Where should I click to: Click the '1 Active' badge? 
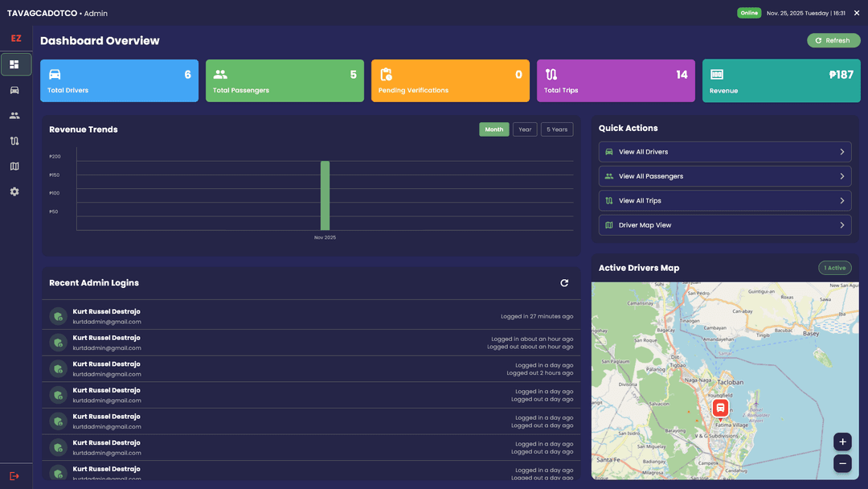click(835, 268)
